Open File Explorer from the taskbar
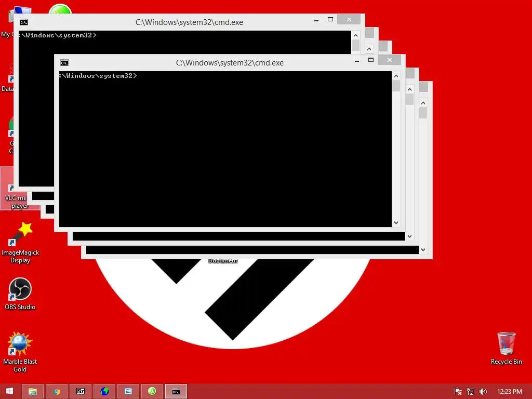This screenshot has width=532, height=399. click(x=33, y=391)
